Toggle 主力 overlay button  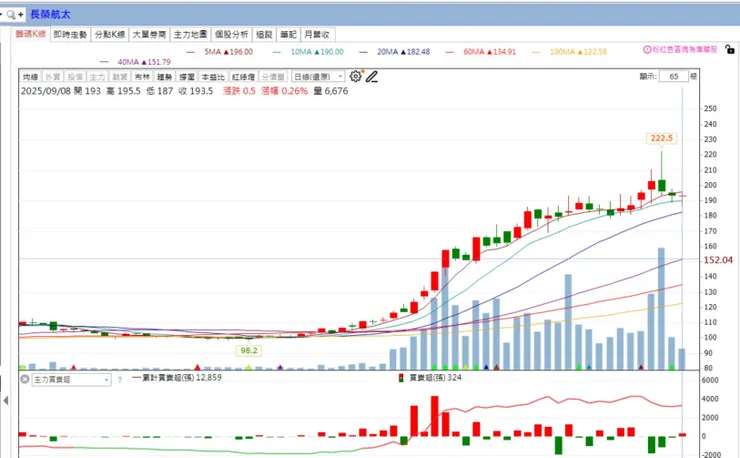[97, 76]
